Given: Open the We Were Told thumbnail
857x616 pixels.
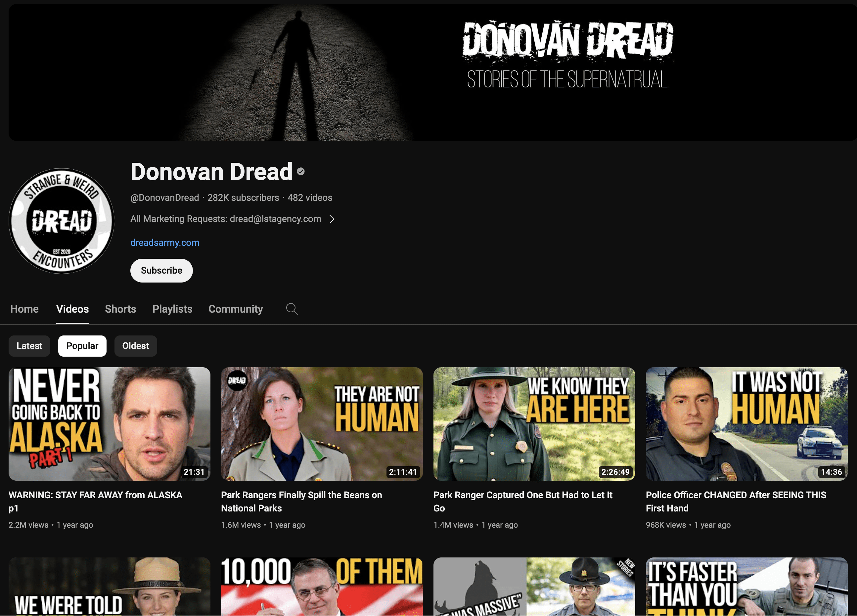Looking at the screenshot, I should click(x=110, y=587).
